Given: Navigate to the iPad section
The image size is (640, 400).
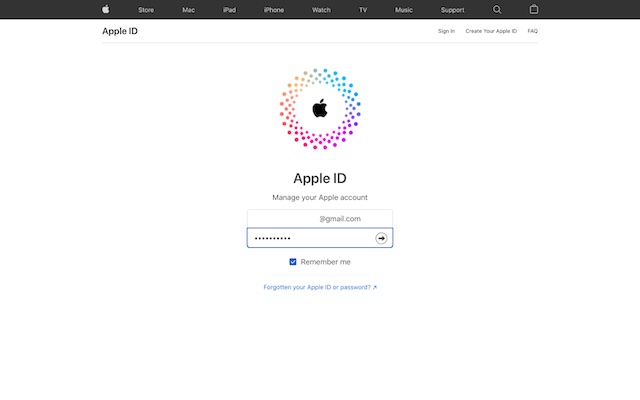Looking at the screenshot, I should (x=229, y=10).
